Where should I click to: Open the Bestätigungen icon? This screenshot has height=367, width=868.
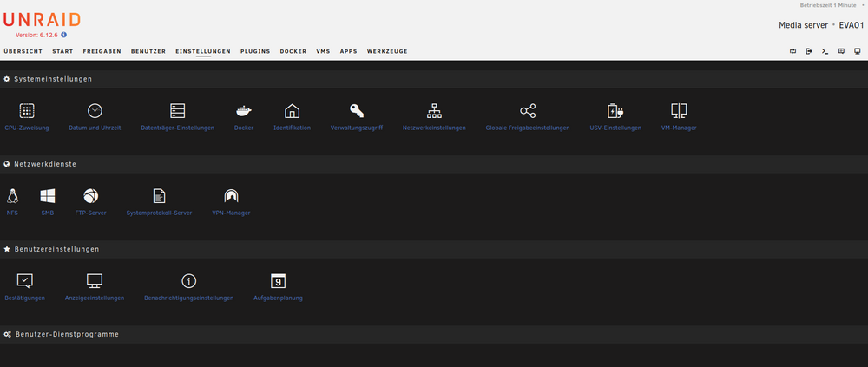tap(25, 281)
